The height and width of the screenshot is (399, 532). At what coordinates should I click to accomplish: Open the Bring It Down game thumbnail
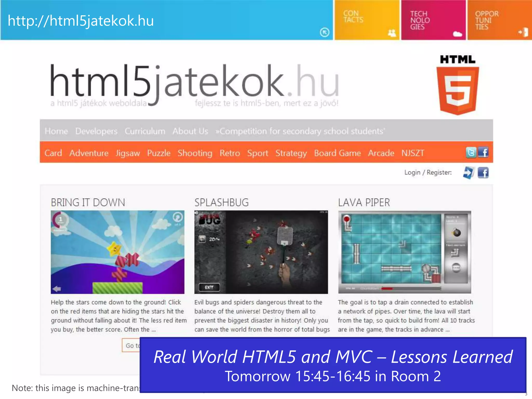(117, 252)
